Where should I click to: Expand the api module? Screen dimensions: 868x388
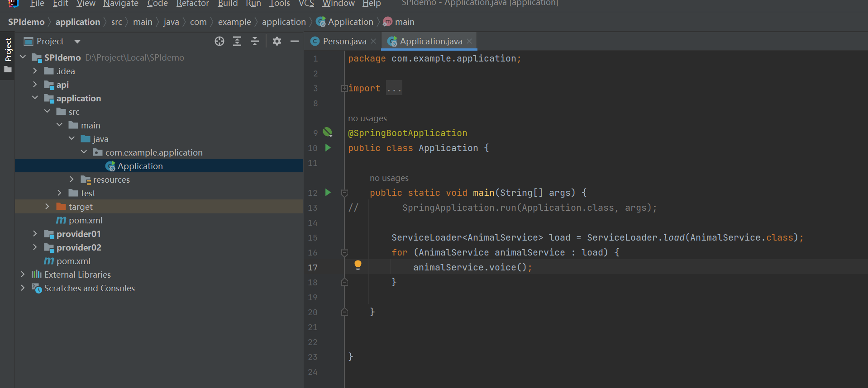pos(35,84)
